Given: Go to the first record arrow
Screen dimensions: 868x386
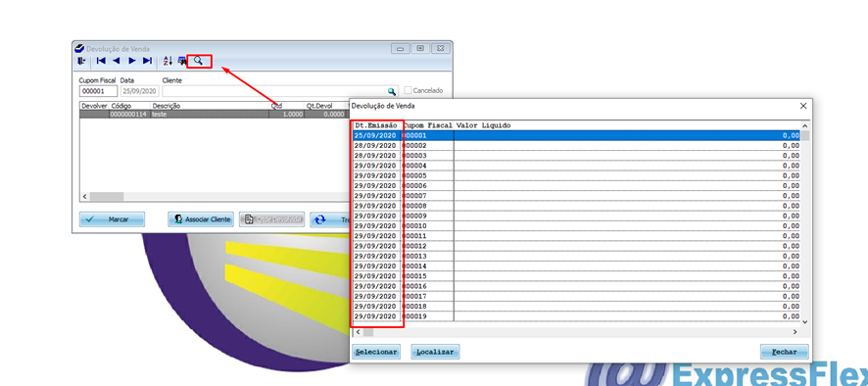Looking at the screenshot, I should (101, 61).
